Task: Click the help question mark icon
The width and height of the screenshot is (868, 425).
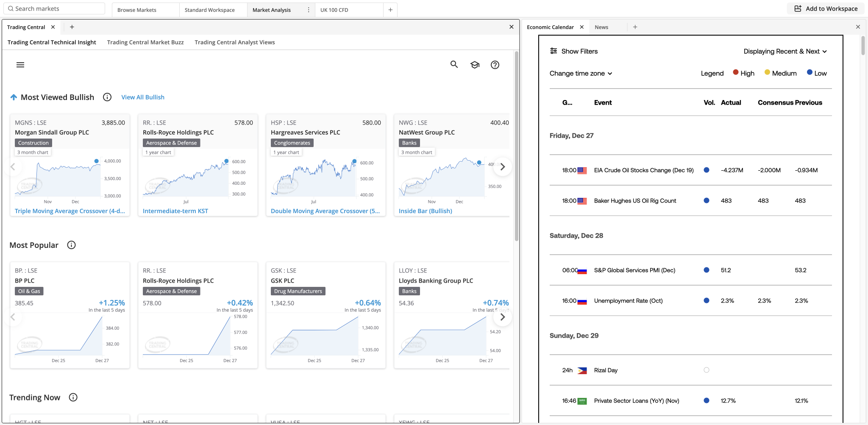Action: click(x=495, y=65)
